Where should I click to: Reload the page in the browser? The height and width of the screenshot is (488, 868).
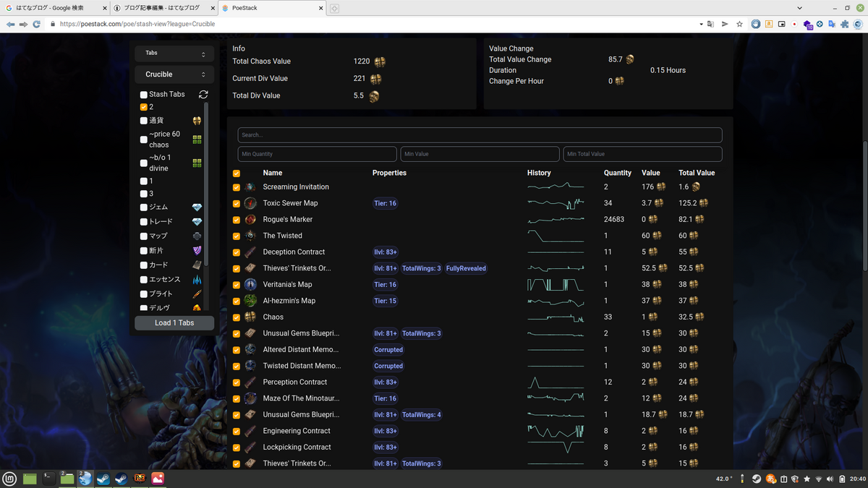point(36,24)
